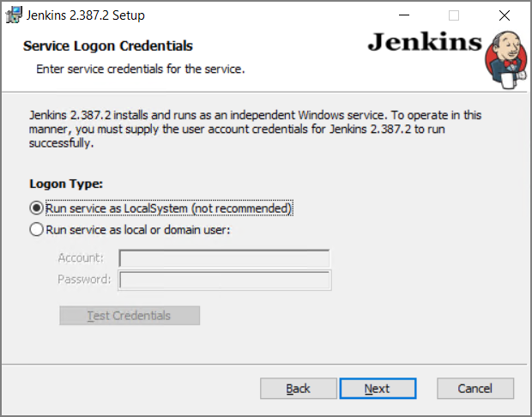
Task: Go Back to the previous setup step
Action: [299, 389]
